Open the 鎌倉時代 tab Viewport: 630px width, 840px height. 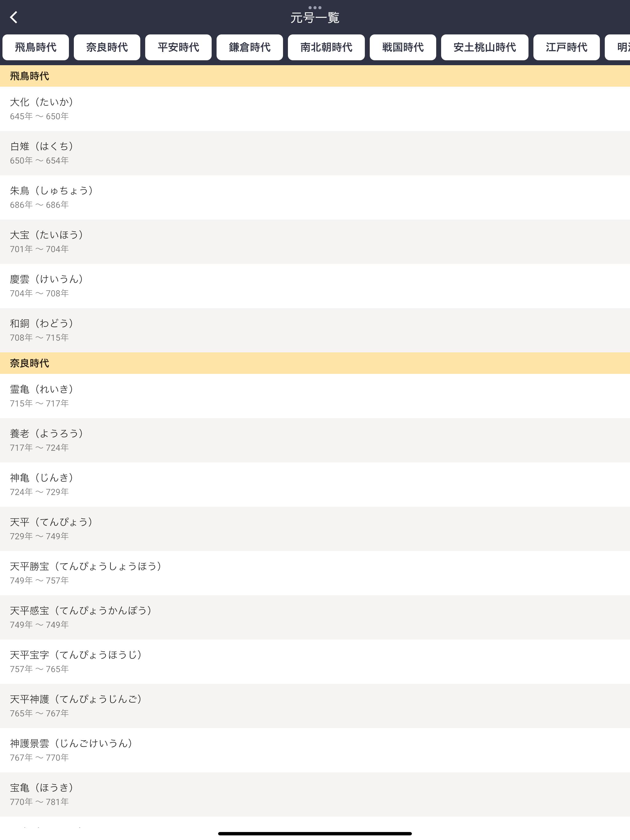tap(250, 47)
